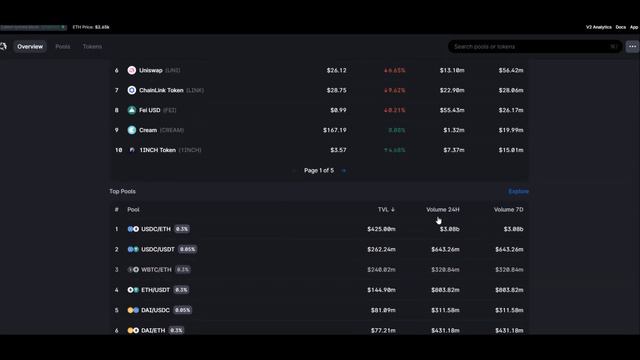This screenshot has width=640, height=360.
Task: Click the Uniswap (UNI) token icon
Action: pos(131,70)
